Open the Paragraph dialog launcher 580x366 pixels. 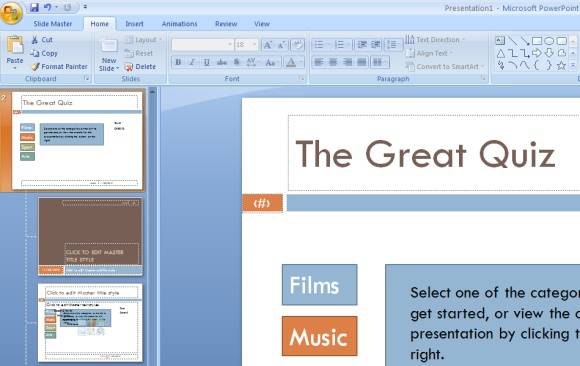tap(483, 78)
